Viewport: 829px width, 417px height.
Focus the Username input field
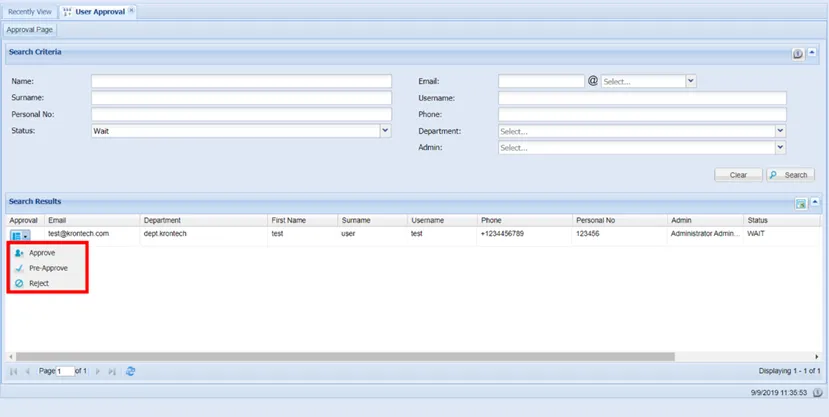tap(642, 98)
